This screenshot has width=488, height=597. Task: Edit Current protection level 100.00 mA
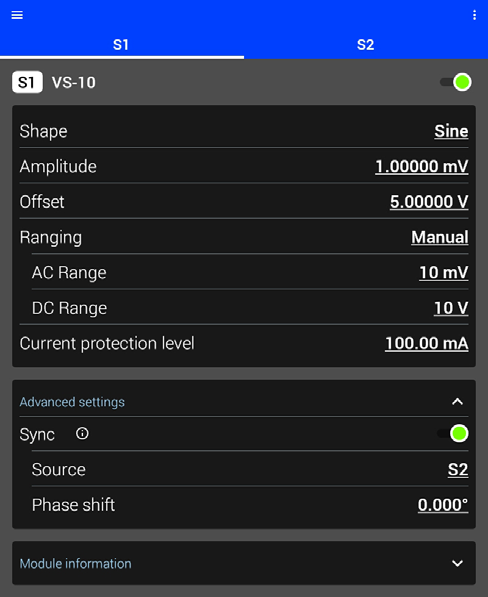pyautogui.click(x=427, y=343)
